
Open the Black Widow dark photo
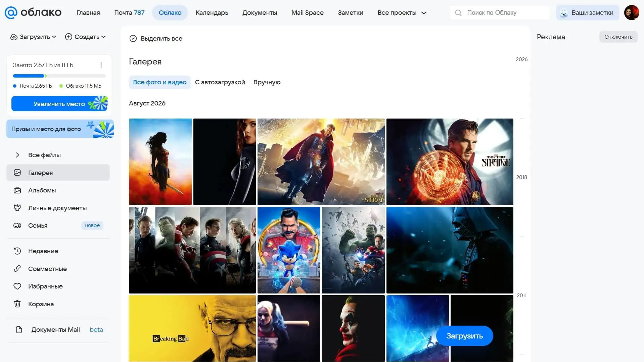(225, 162)
